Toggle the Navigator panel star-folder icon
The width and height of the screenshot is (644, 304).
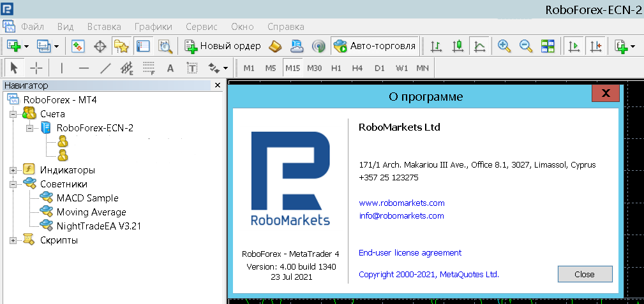click(121, 46)
